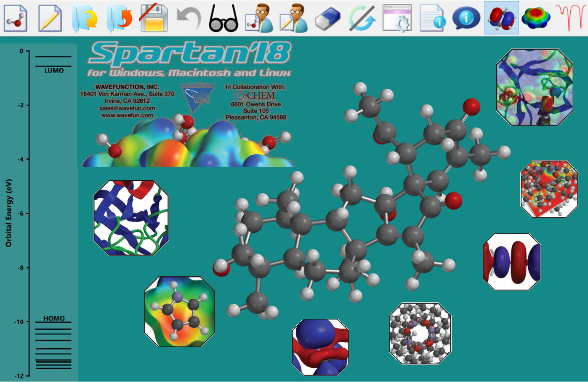Open the gray cage molecule thumbnail
The image size is (588, 382).
420,333
